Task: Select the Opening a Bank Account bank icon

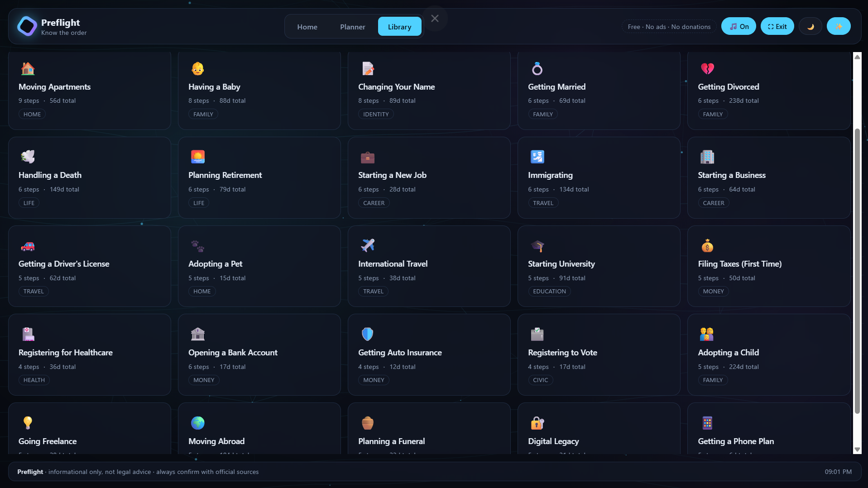Action: [197, 334]
